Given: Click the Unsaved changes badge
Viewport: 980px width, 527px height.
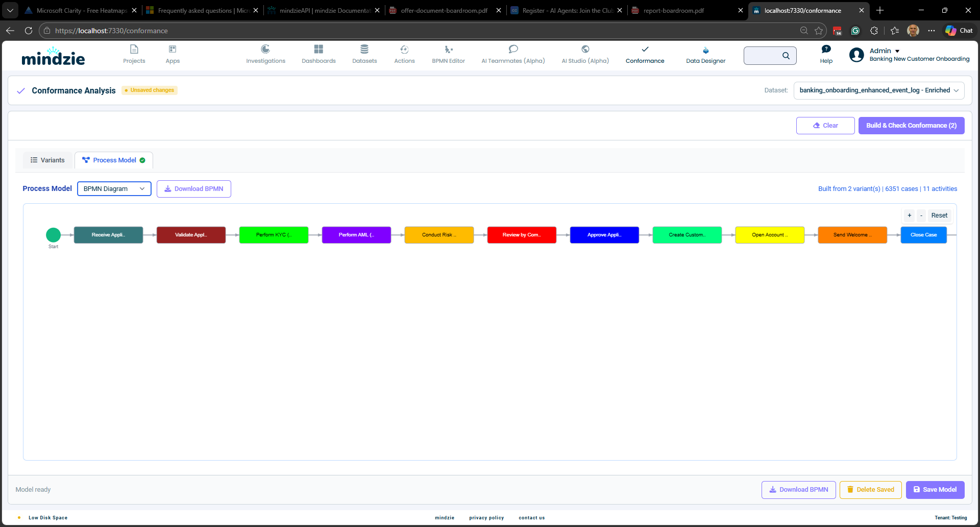Looking at the screenshot, I should [150, 90].
